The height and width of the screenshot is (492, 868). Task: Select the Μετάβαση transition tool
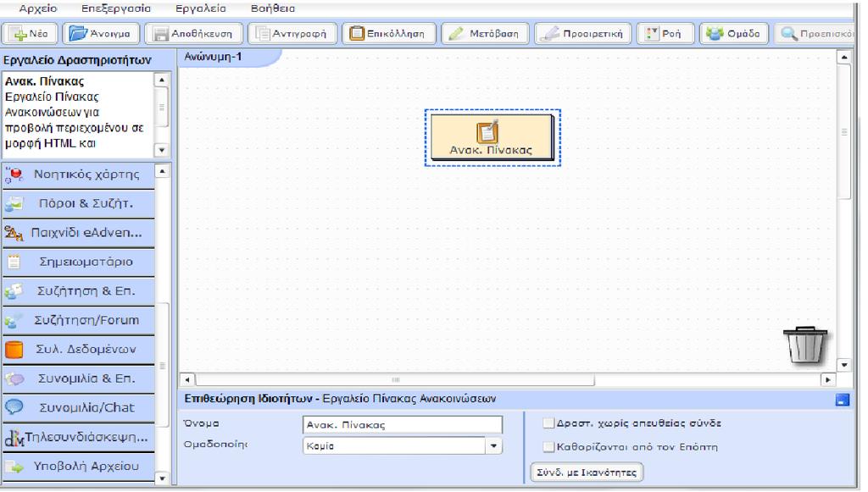tap(484, 34)
